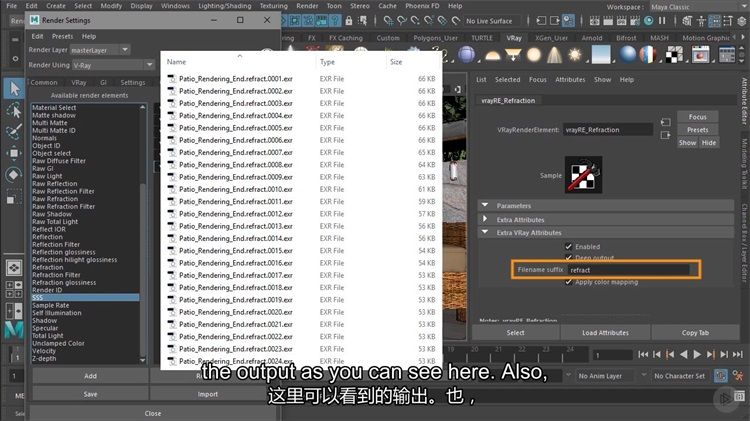750x421 pixels.
Task: Click the running-figure character set icon
Action: click(x=737, y=376)
